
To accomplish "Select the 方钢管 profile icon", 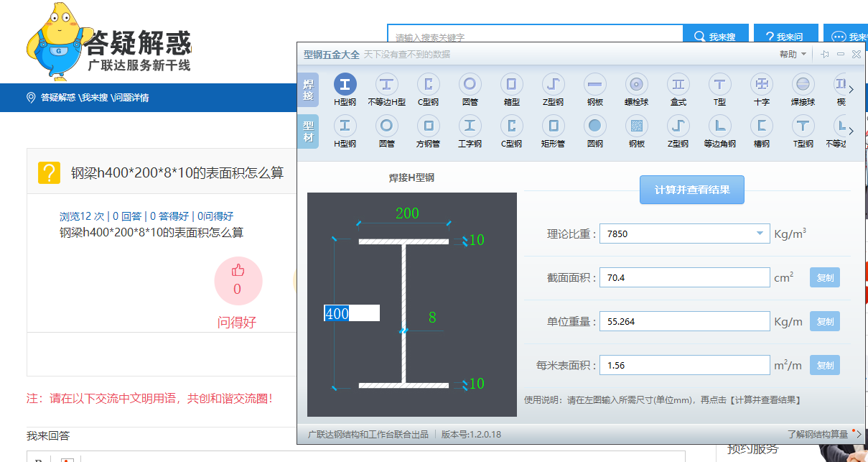I will click(429, 126).
